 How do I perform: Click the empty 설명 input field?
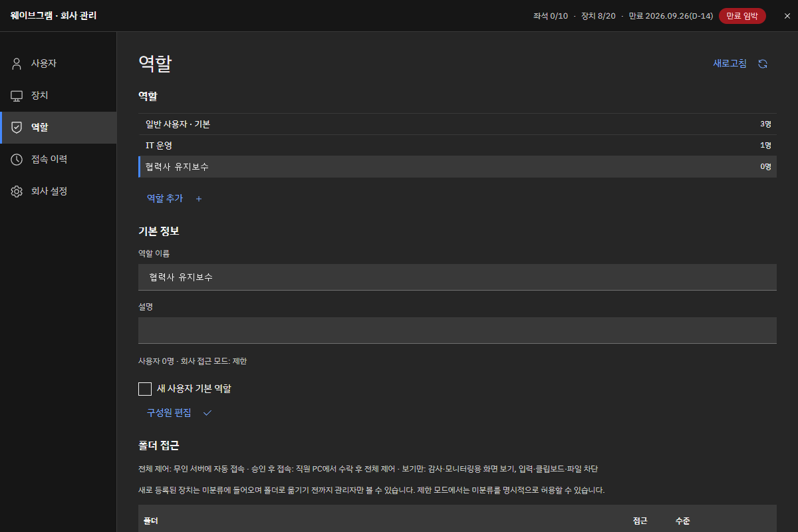pos(458,331)
